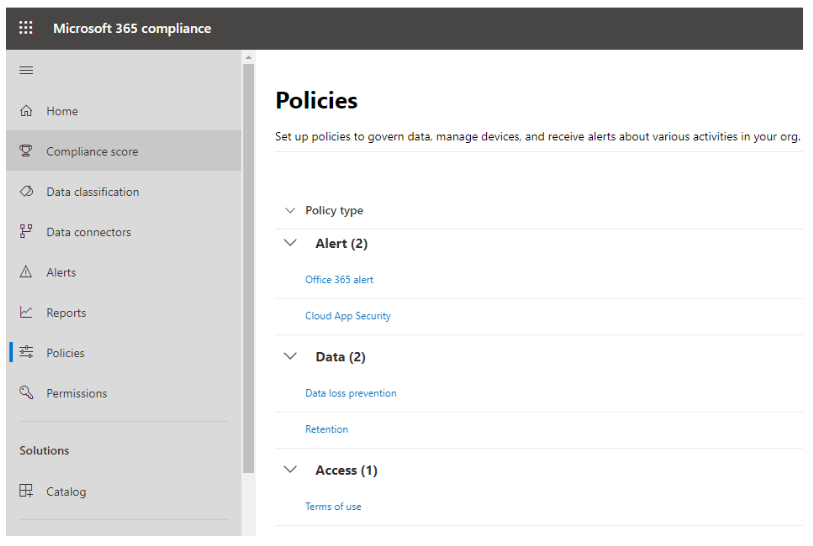Click the Alerts warning triangle icon
Image resolution: width=813 pixels, height=546 pixels.
(26, 272)
